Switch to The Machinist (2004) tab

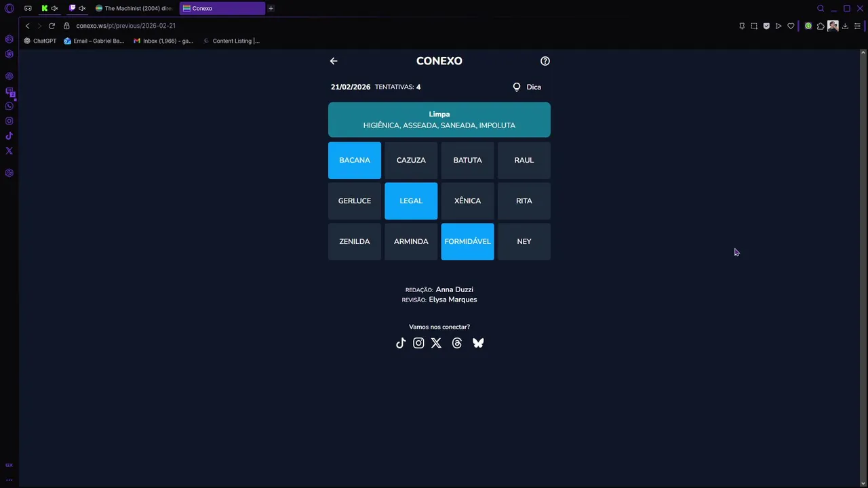click(x=134, y=8)
